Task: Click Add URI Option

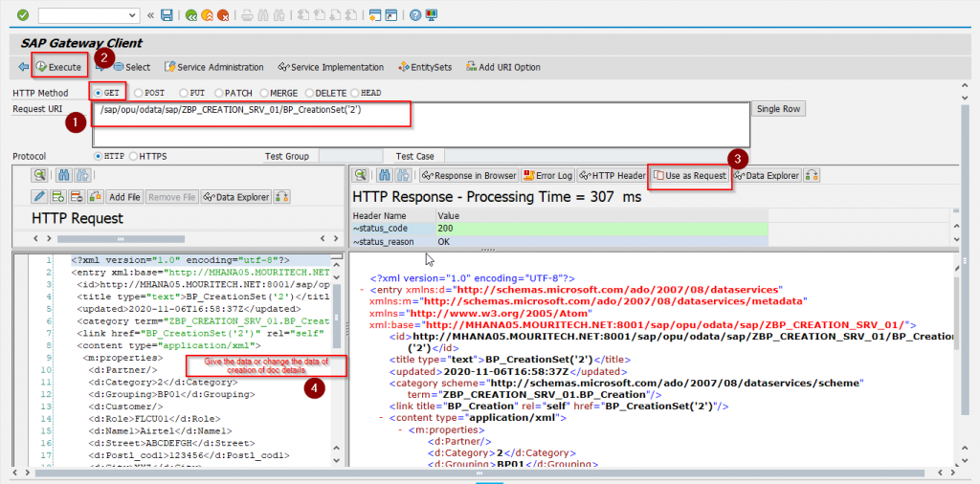Action: (x=503, y=67)
